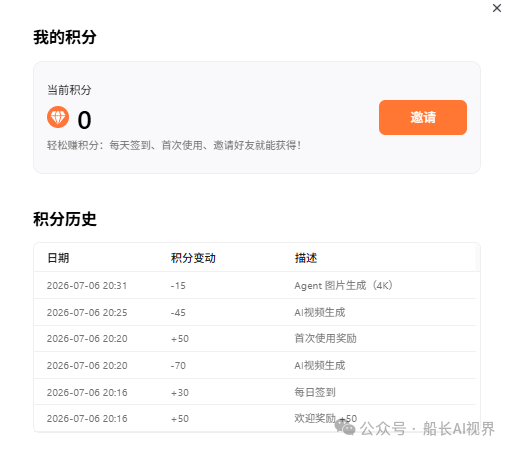Viewport: 511px width, 449px height.
Task: Click the orange 邀请 invite button
Action: tap(422, 117)
